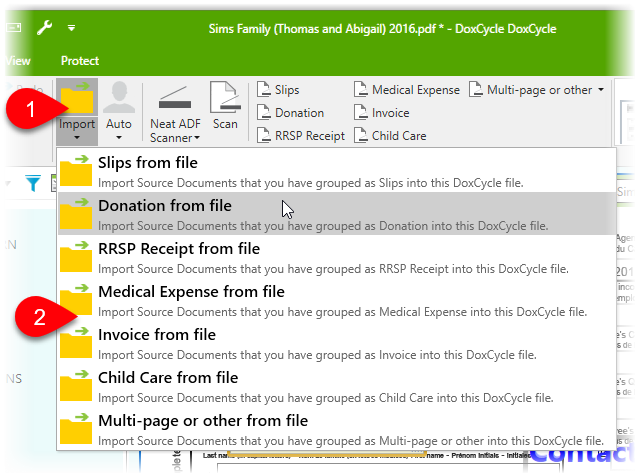Screen dimensions: 640x474
Task: Open the View ribbon tab
Action: [18, 61]
